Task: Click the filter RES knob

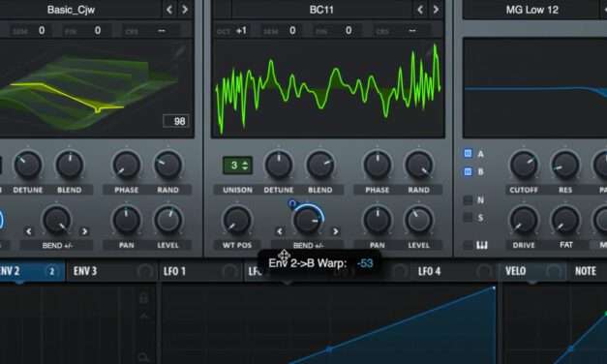Action: pos(565,165)
